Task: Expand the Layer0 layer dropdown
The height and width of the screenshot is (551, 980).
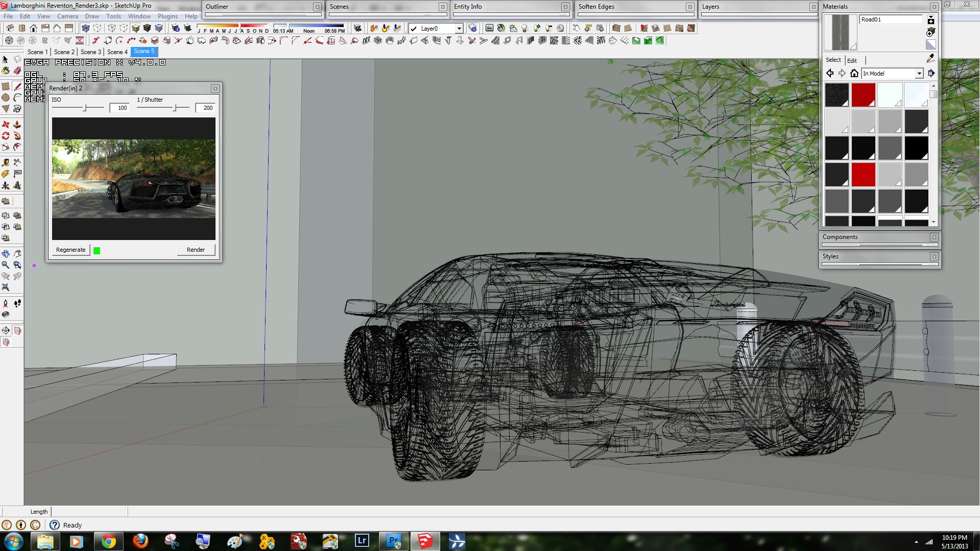Action: click(x=459, y=29)
